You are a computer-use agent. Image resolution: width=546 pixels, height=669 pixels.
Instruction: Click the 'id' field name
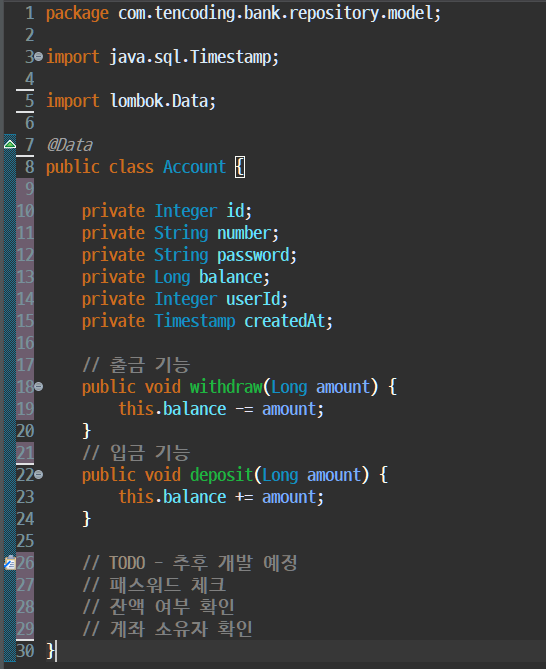[235, 211]
